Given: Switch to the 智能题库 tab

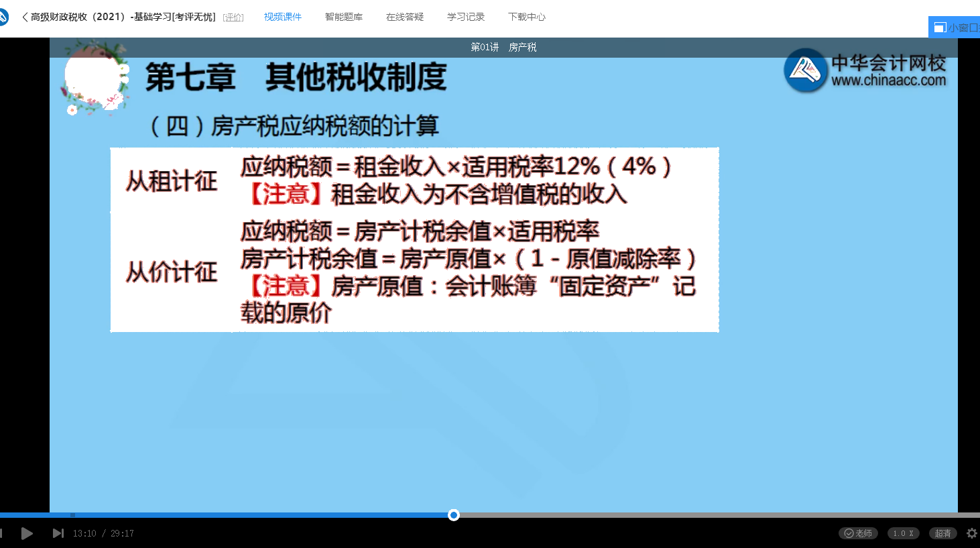Looking at the screenshot, I should (x=343, y=17).
